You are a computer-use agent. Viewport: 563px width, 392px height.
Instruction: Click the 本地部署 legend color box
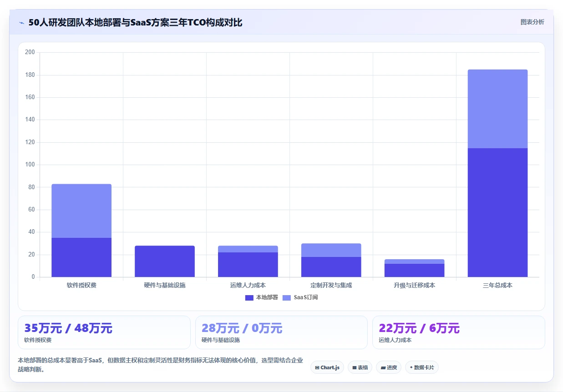tap(249, 297)
